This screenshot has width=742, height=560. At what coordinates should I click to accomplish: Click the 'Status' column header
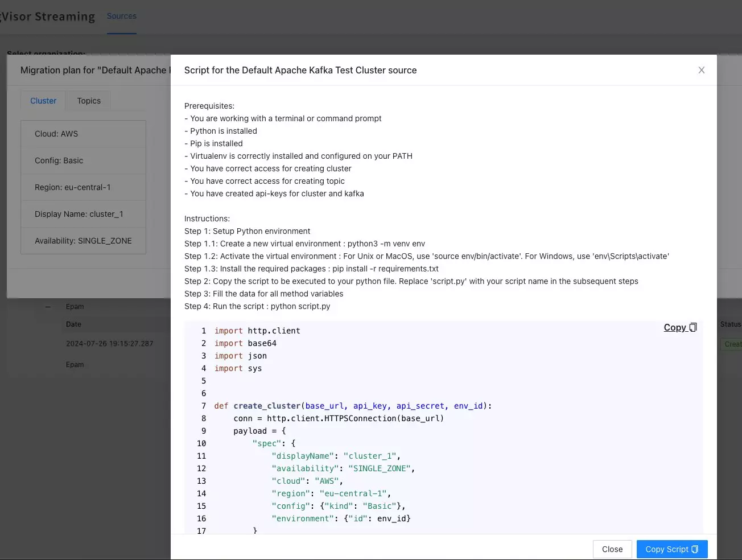[731, 324]
